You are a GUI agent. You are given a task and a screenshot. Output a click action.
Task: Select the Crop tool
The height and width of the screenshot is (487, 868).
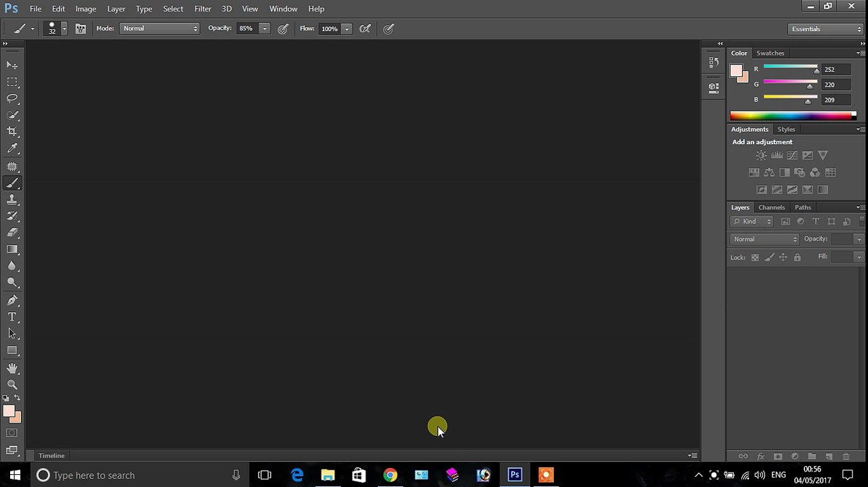coord(12,132)
